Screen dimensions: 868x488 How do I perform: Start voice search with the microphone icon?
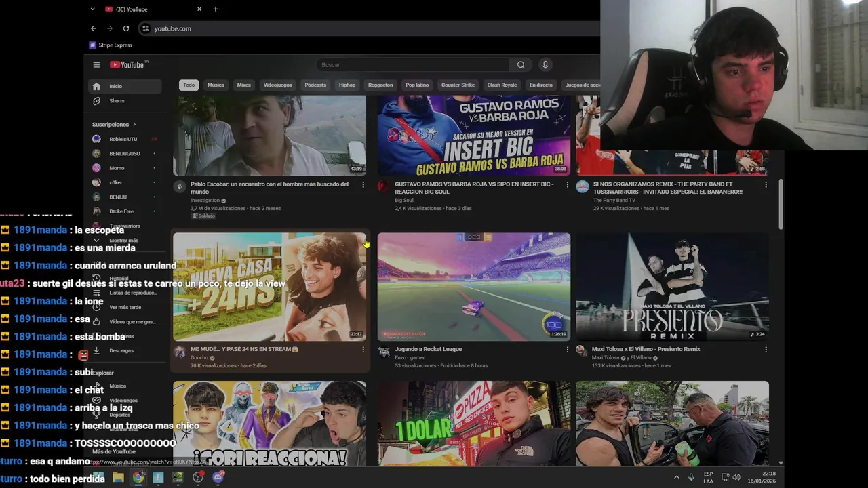pyautogui.click(x=545, y=65)
